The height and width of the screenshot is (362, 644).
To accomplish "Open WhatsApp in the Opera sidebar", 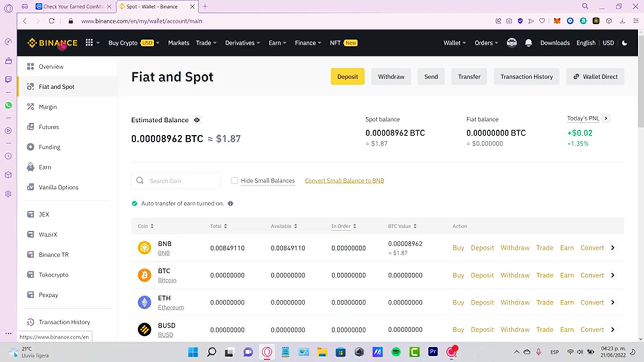I will coord(8,105).
